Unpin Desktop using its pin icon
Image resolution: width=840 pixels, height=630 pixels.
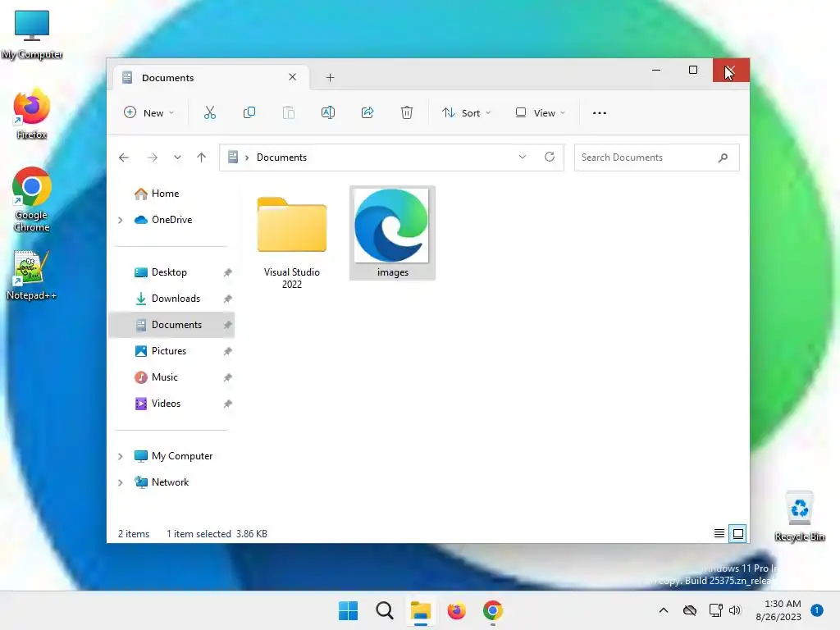click(x=228, y=272)
